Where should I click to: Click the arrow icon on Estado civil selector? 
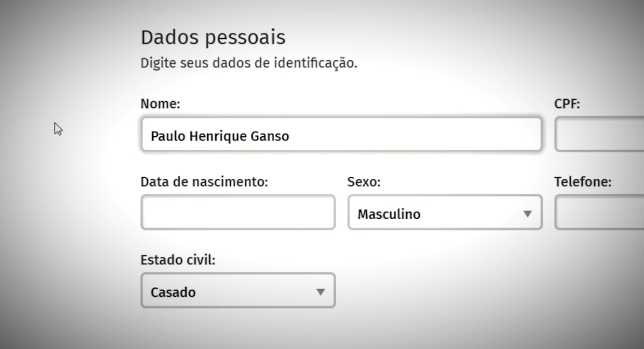coord(320,292)
